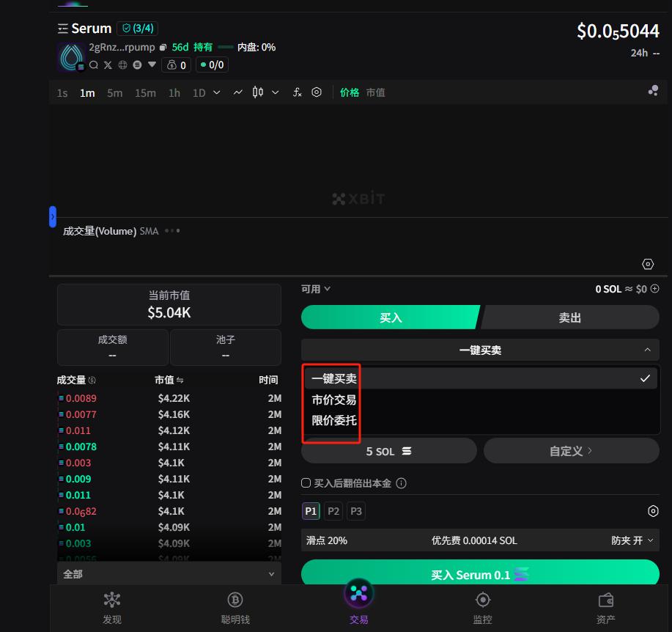Copy the 2gRnz...rpump contract address

tap(163, 48)
